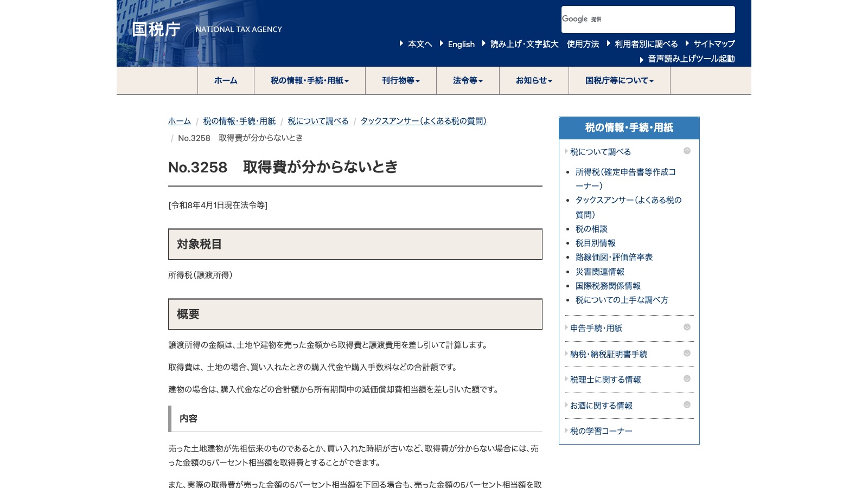
Task: Open 利用者別に調べる link
Action: [x=646, y=44]
